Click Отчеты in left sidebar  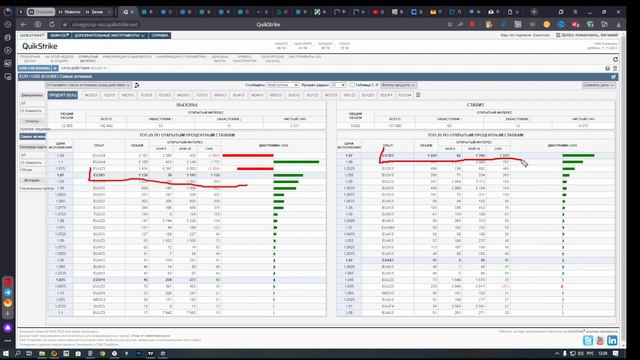[x=31, y=121]
